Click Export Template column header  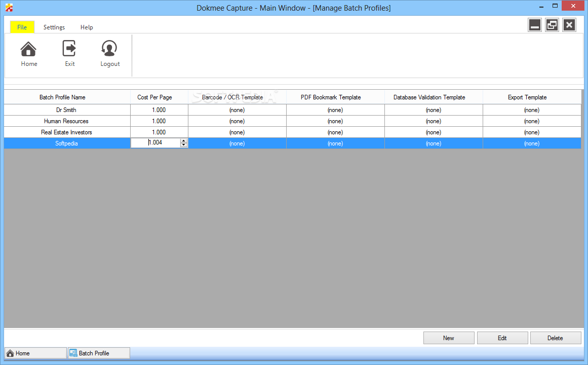click(532, 97)
